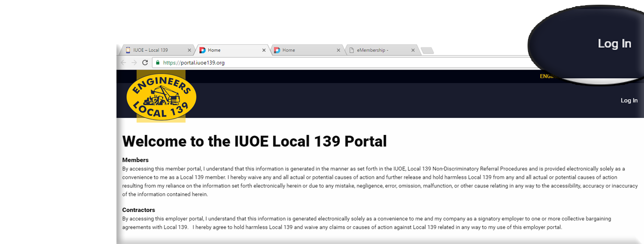Close the eMembership tab

click(413, 50)
